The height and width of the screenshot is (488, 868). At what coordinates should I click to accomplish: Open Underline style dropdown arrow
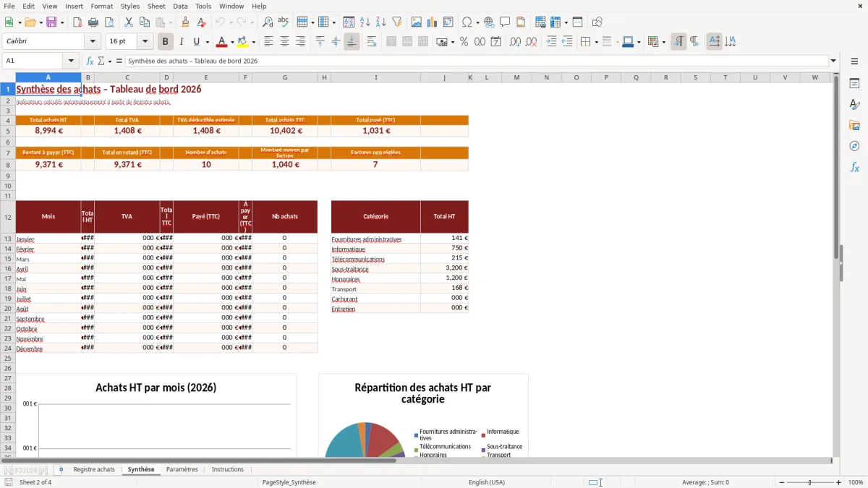(206, 42)
